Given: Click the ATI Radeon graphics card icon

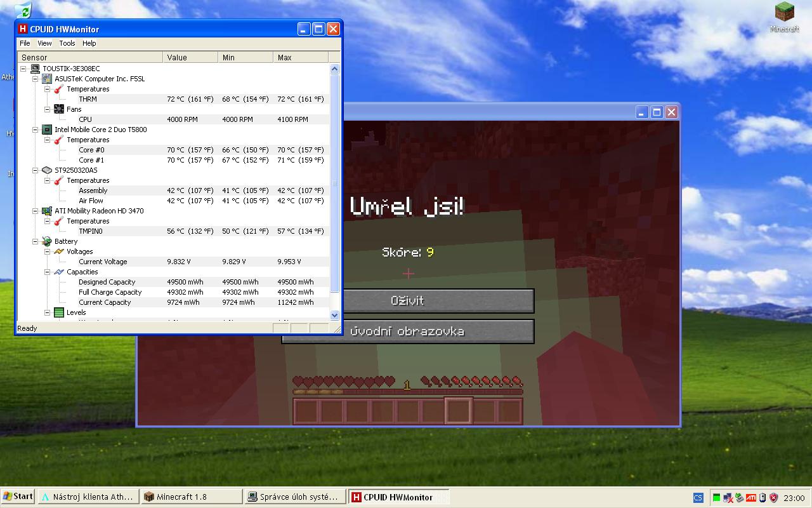Looking at the screenshot, I should tap(47, 211).
